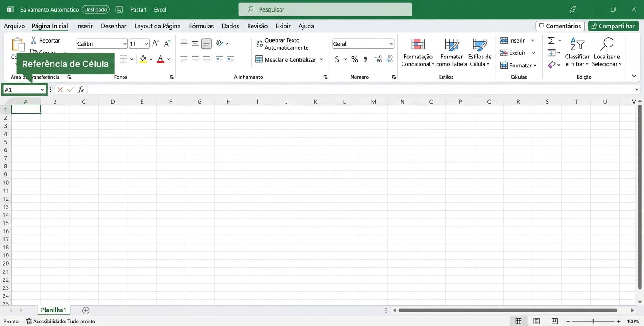The height and width of the screenshot is (326, 644).
Task: Click the Fill down icon in Edição
Action: [x=551, y=53]
